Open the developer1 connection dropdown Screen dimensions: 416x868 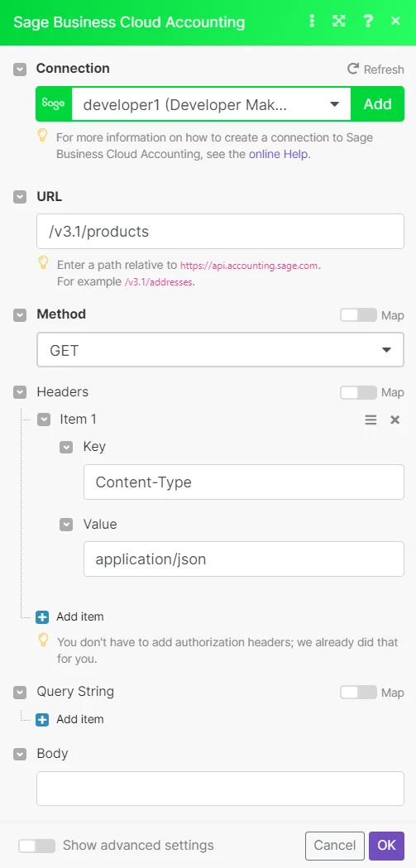[x=212, y=104]
